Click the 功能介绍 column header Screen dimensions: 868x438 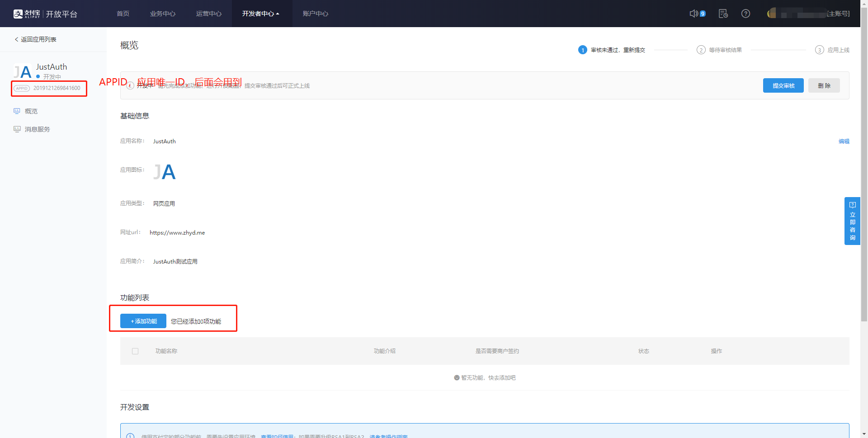(x=385, y=351)
